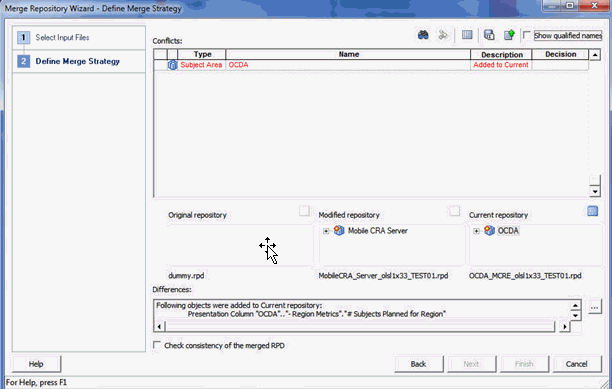Click step 2 number icon
This screenshot has width=612, height=389.
pyautogui.click(x=23, y=61)
